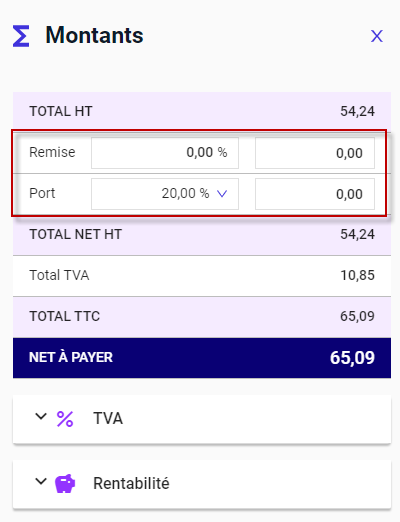Click the Total TVA row
The height and width of the screenshot is (522, 400).
pos(202,276)
